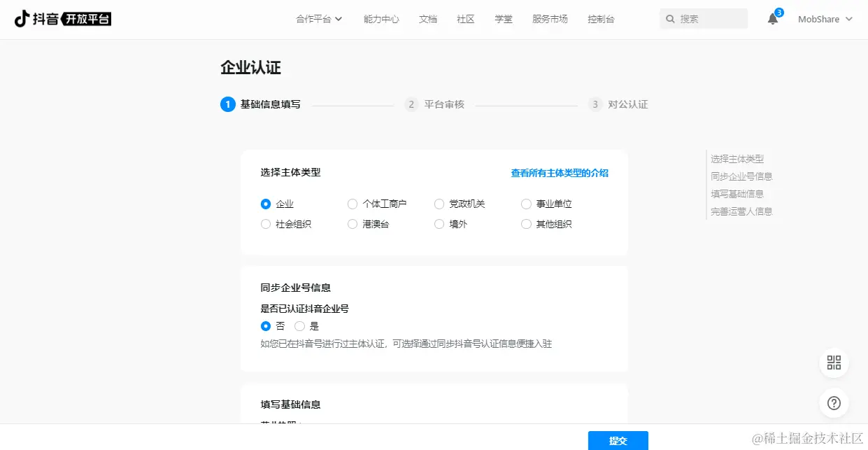
Task: Open the 服务市场 menu item
Action: (x=549, y=19)
